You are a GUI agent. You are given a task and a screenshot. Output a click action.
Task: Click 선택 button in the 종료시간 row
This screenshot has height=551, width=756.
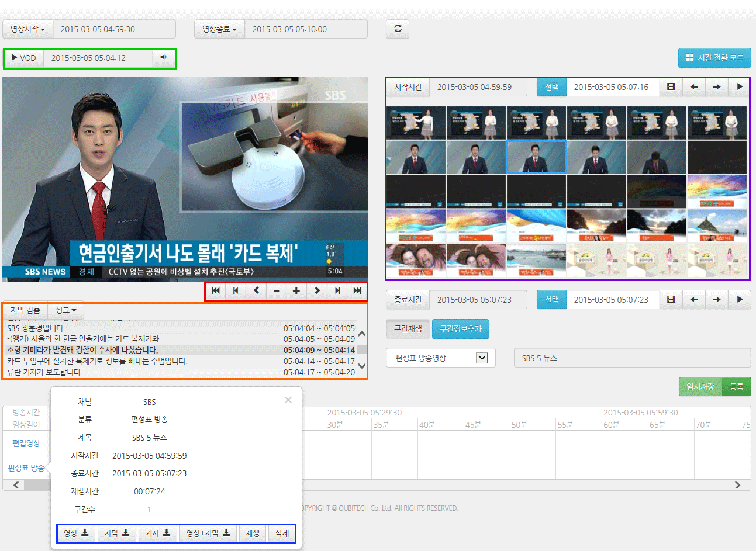[x=552, y=299]
